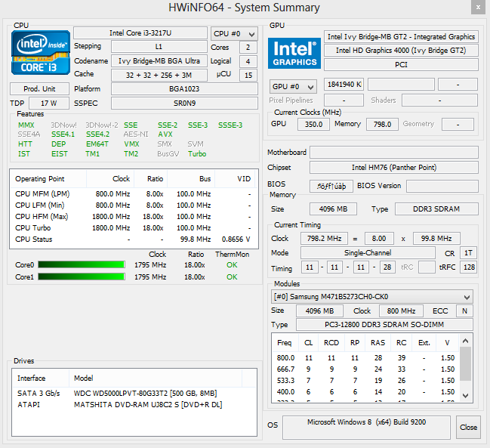
Task: Click the memory timings scroll down arrow
Action: [465, 396]
